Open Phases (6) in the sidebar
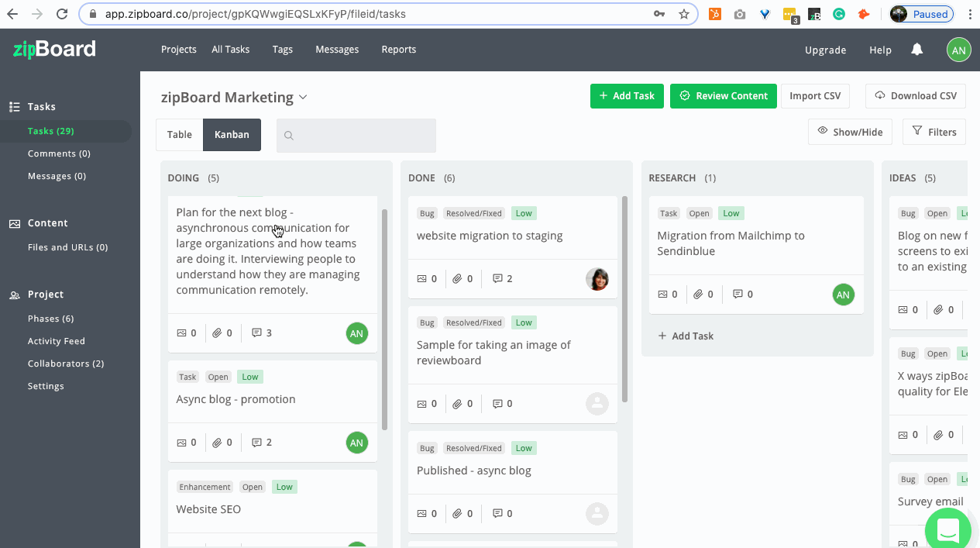 pyautogui.click(x=51, y=319)
